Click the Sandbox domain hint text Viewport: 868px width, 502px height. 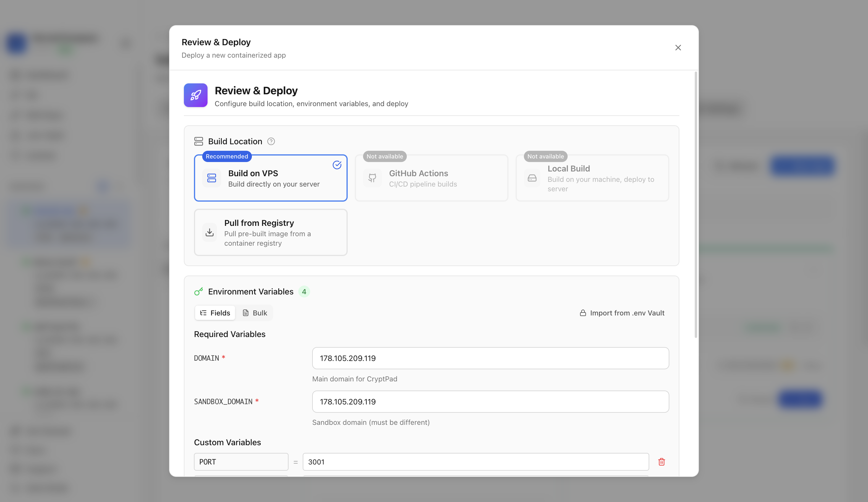(371, 422)
